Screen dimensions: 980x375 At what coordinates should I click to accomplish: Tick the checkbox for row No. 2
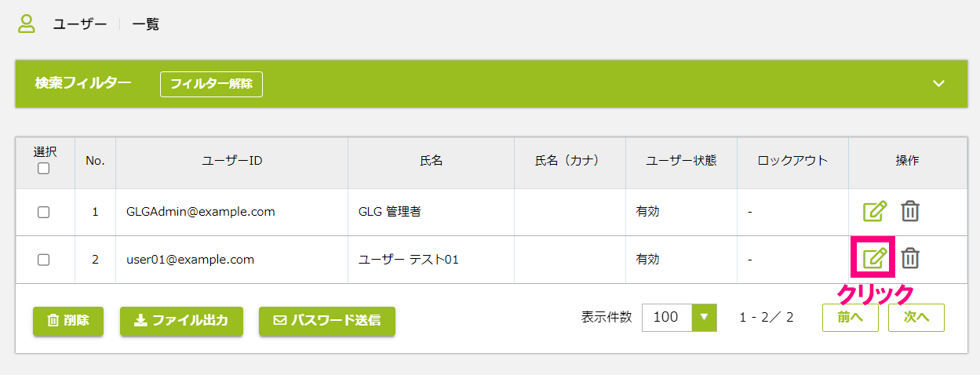pos(44,259)
